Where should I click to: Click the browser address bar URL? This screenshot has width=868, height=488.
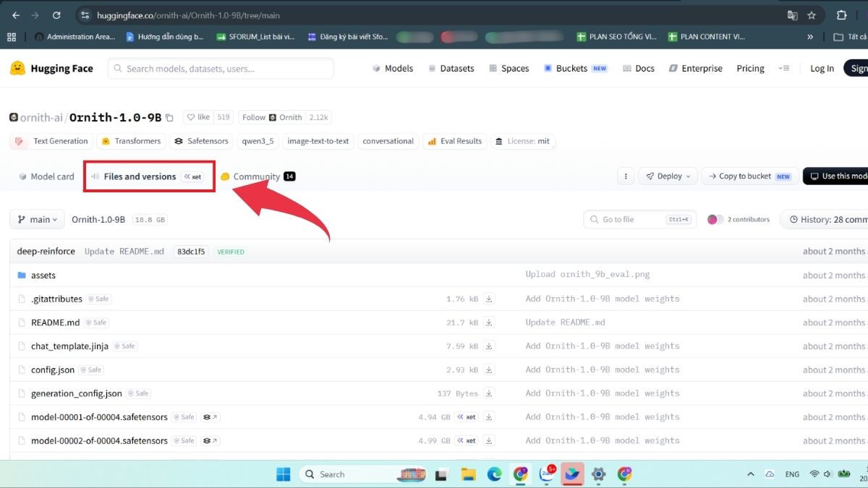click(188, 15)
